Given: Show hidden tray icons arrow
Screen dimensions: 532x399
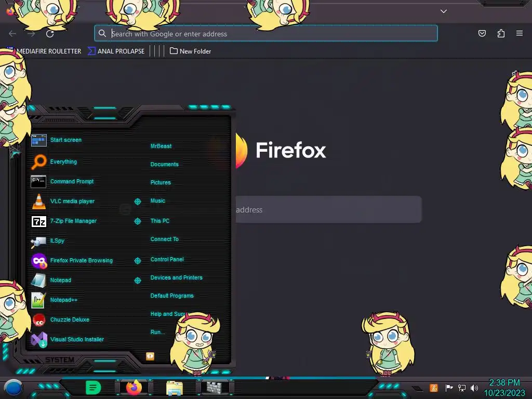Looking at the screenshot, I should [418, 389].
